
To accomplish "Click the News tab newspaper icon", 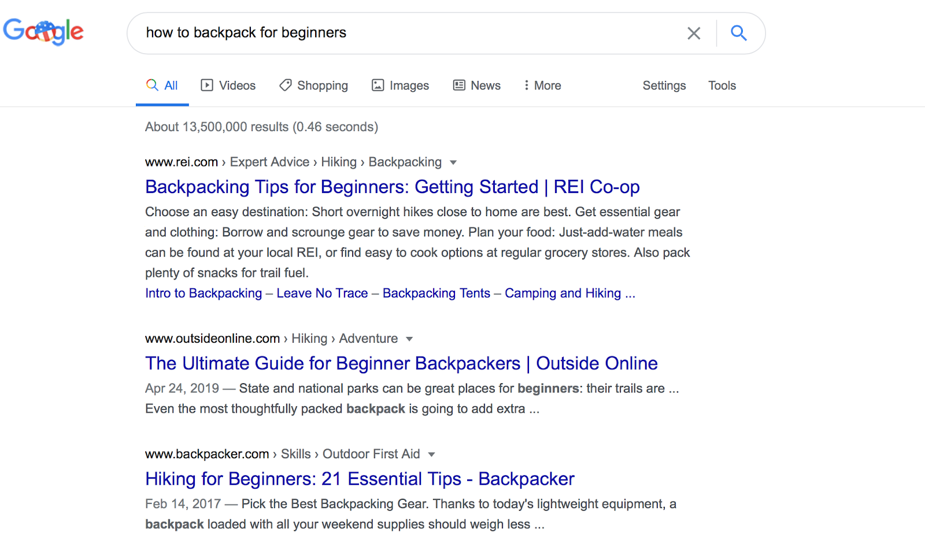I will [459, 86].
